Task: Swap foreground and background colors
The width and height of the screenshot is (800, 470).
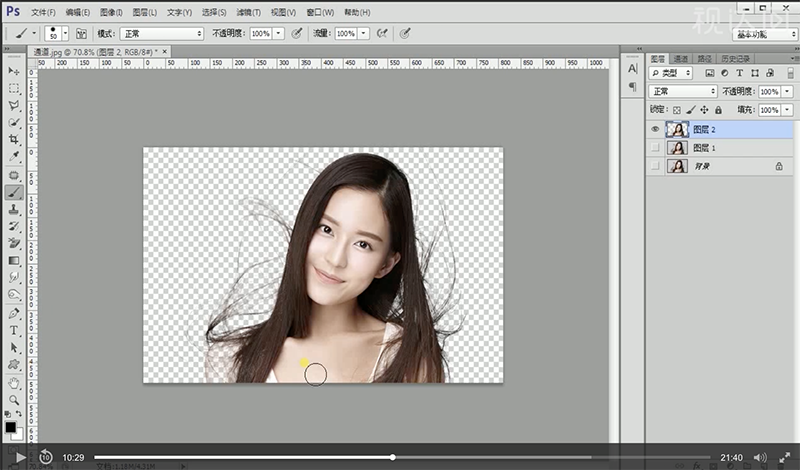Action: pyautogui.click(x=19, y=414)
